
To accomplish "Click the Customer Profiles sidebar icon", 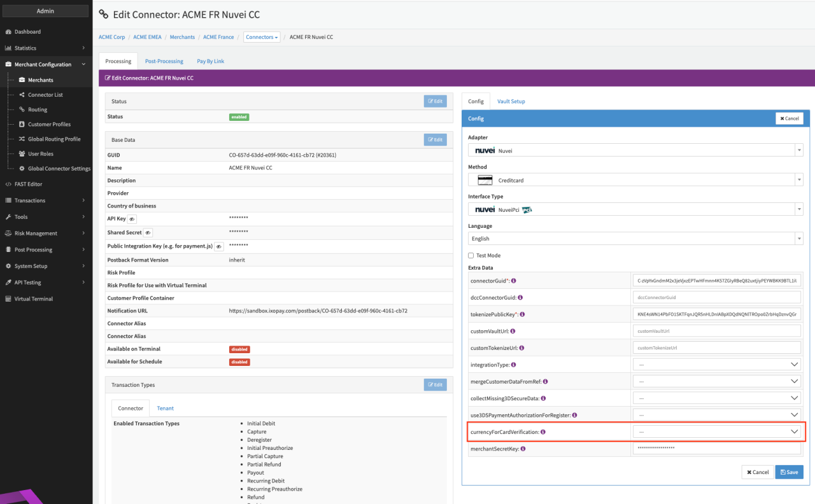I will (22, 124).
